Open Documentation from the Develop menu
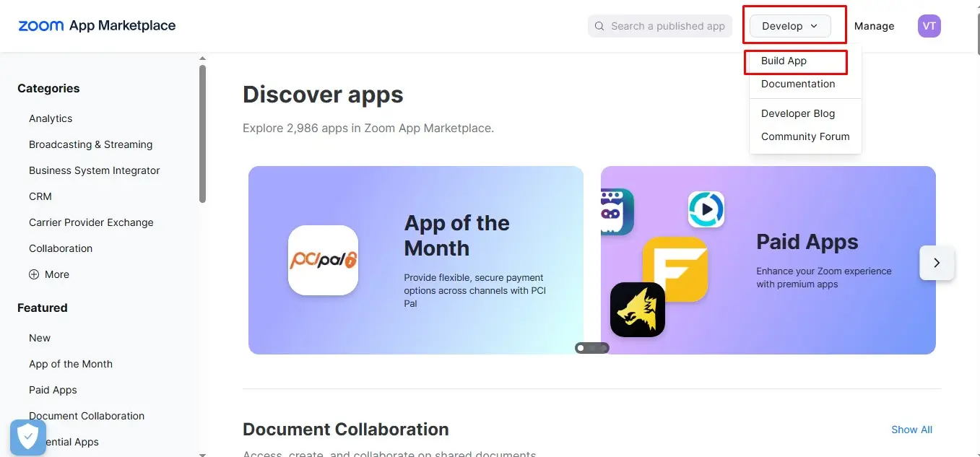Image resolution: width=980 pixels, height=457 pixels. coord(797,84)
